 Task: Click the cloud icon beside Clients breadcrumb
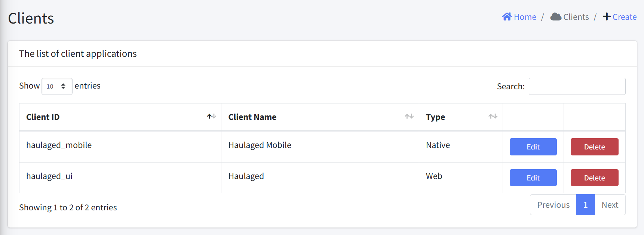click(556, 17)
